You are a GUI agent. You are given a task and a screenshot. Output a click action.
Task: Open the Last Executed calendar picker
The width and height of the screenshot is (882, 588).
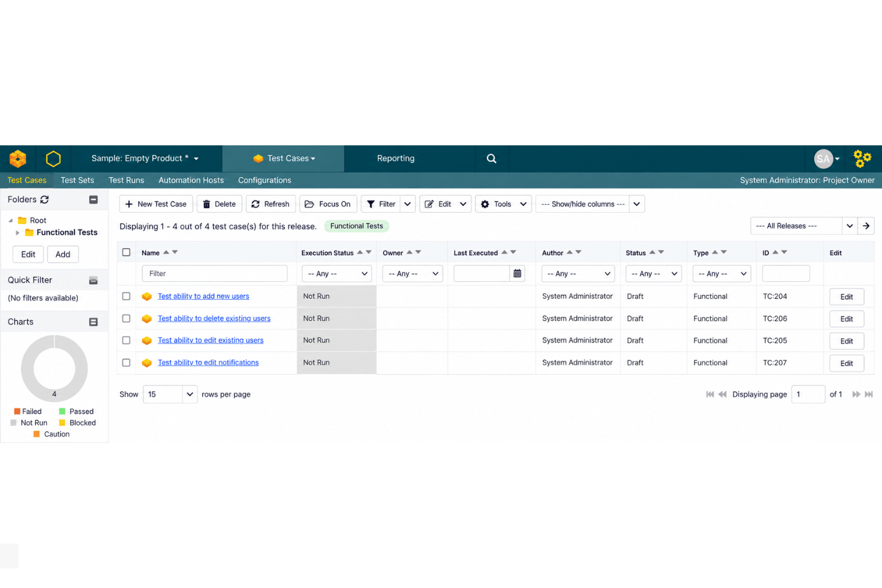coord(517,273)
